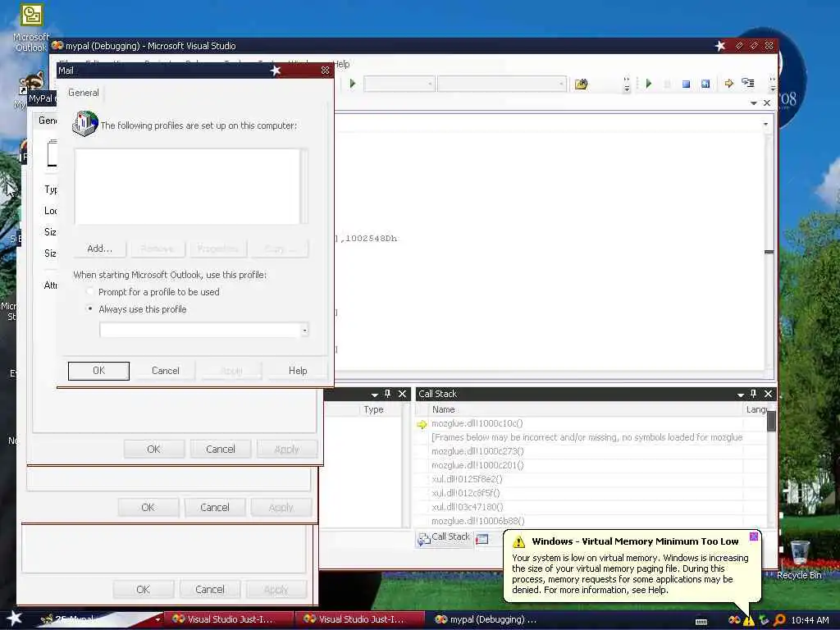Select the xul.dll!0125f8e2() call stack frame
This screenshot has height=630, width=840.
[x=467, y=479]
